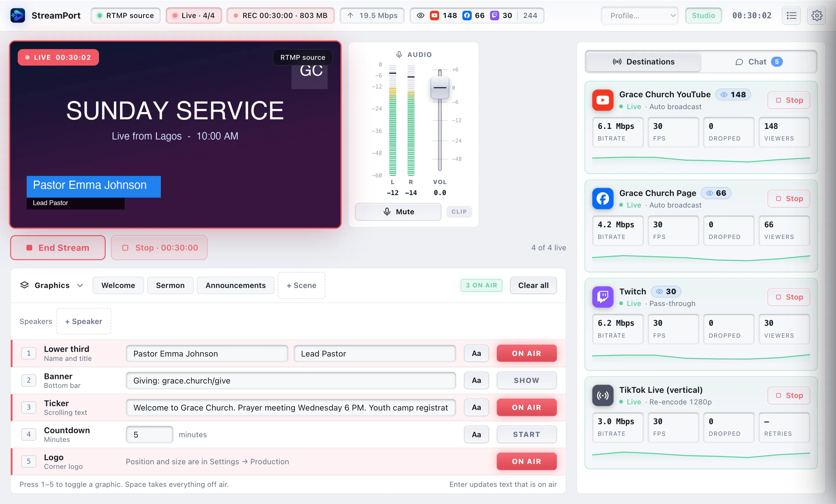Click the CLIP indicator
Screen dimensions: 836x504
[x=459, y=212]
